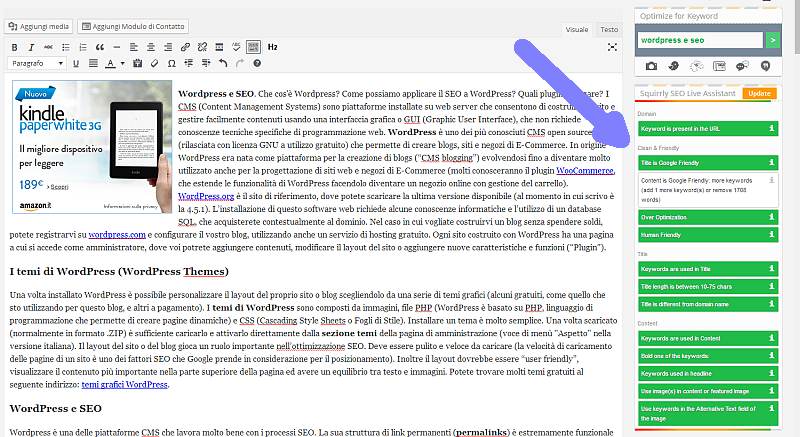Follow the temi grafici WordPress link
The height and width of the screenshot is (437, 800).
pyautogui.click(x=124, y=384)
